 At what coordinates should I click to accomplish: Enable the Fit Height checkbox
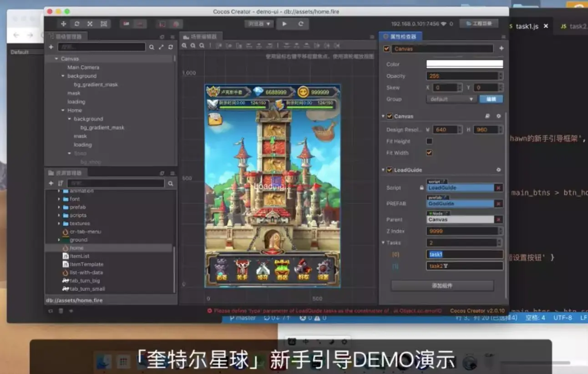(x=429, y=142)
